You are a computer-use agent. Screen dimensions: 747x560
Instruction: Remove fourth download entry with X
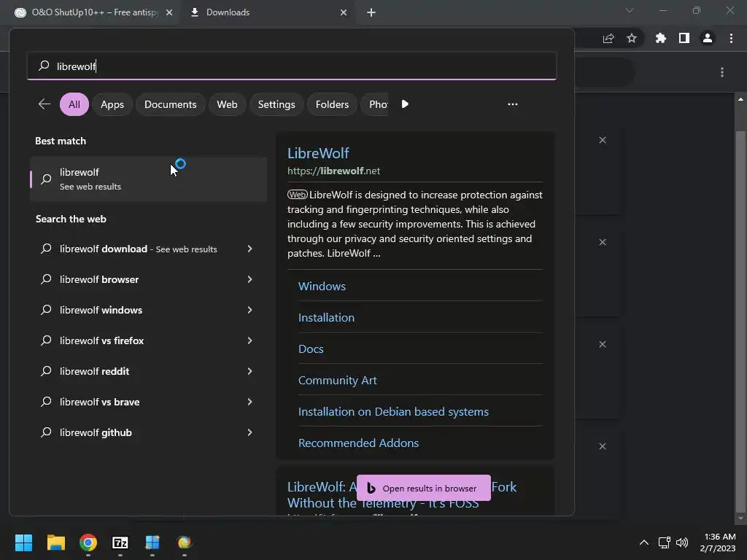pos(603,446)
